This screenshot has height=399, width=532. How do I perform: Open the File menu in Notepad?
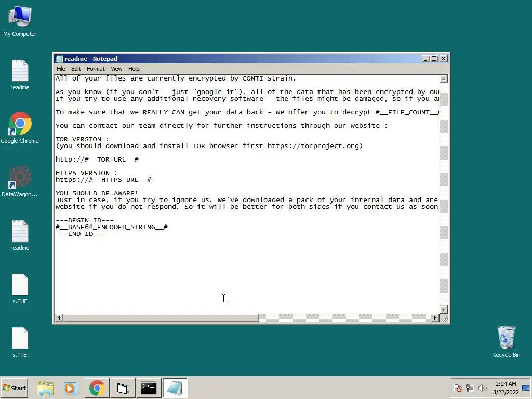point(61,69)
